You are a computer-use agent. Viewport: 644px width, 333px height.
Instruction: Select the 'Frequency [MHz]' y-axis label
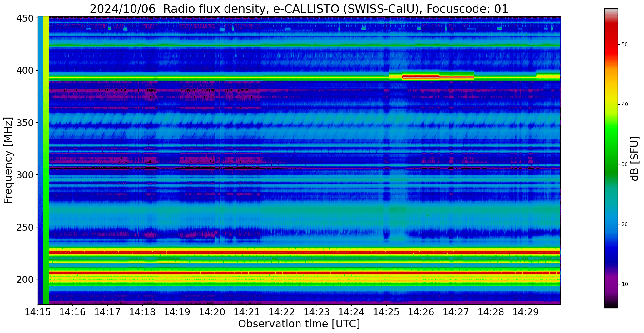point(8,160)
